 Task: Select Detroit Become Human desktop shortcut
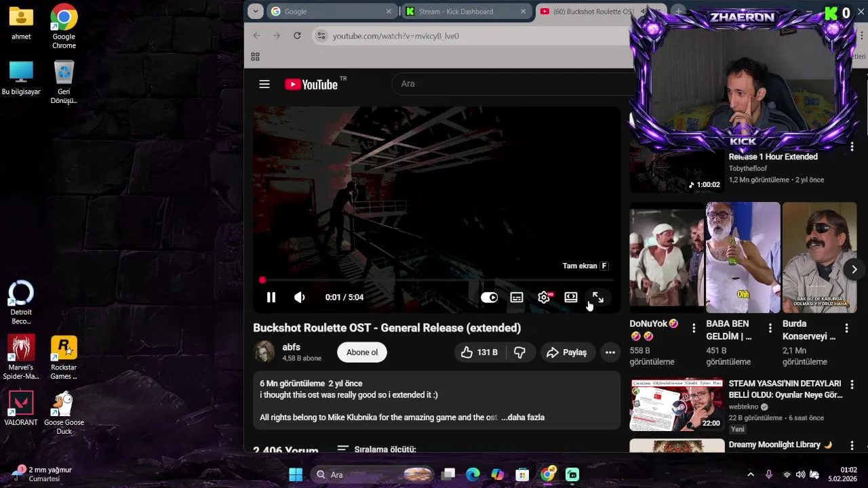coord(21,302)
